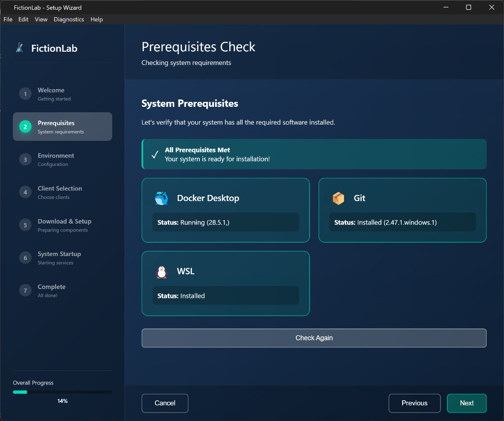
Task: Click the Docker Desktop whale icon
Action: (161, 198)
